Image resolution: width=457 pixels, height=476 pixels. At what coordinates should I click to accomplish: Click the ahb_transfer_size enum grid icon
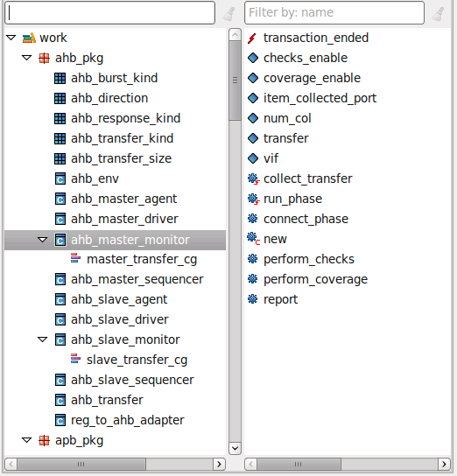(60, 158)
